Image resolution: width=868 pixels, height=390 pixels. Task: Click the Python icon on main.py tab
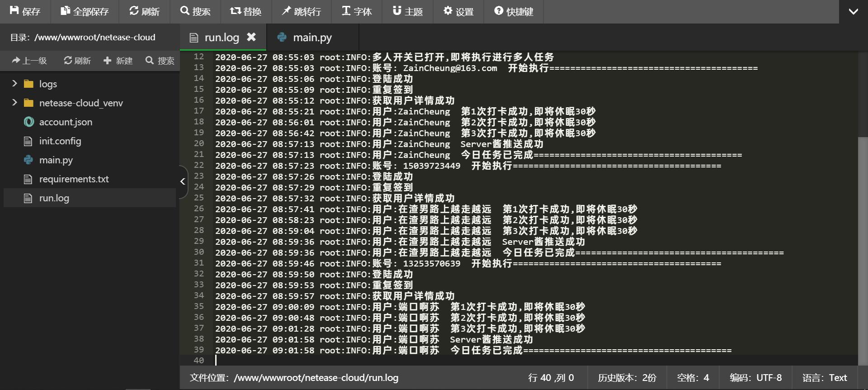pyautogui.click(x=282, y=37)
